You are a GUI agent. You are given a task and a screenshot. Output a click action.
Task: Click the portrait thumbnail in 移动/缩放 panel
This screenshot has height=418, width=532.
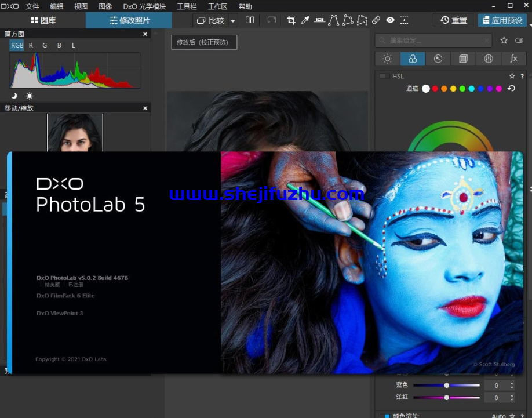coord(75,133)
